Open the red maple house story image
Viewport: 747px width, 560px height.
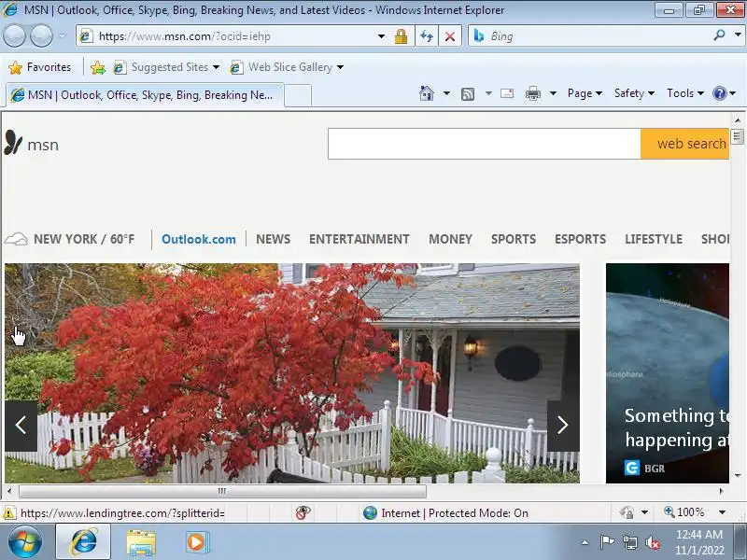pos(292,373)
